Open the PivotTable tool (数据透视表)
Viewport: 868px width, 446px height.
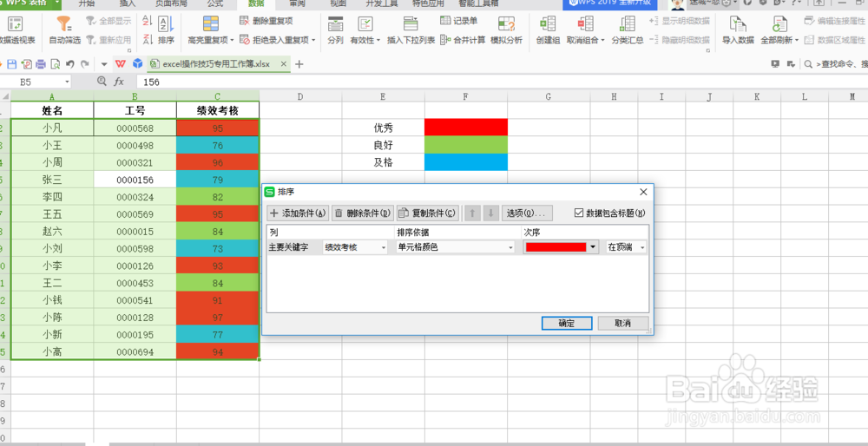(16, 30)
